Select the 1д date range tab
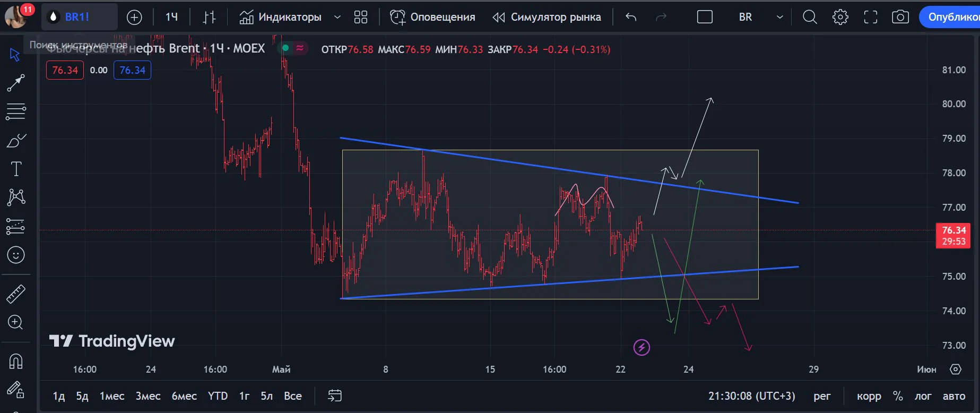The image size is (980, 413). click(x=59, y=396)
